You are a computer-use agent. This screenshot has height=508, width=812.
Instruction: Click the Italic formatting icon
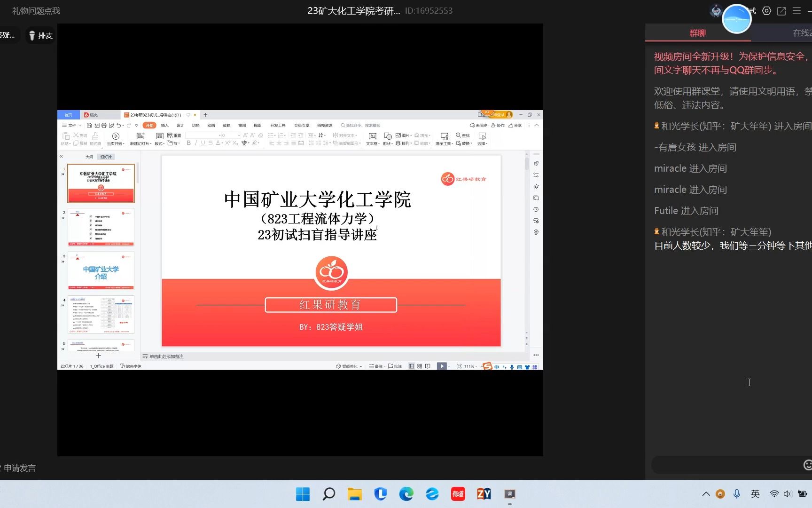(x=196, y=143)
